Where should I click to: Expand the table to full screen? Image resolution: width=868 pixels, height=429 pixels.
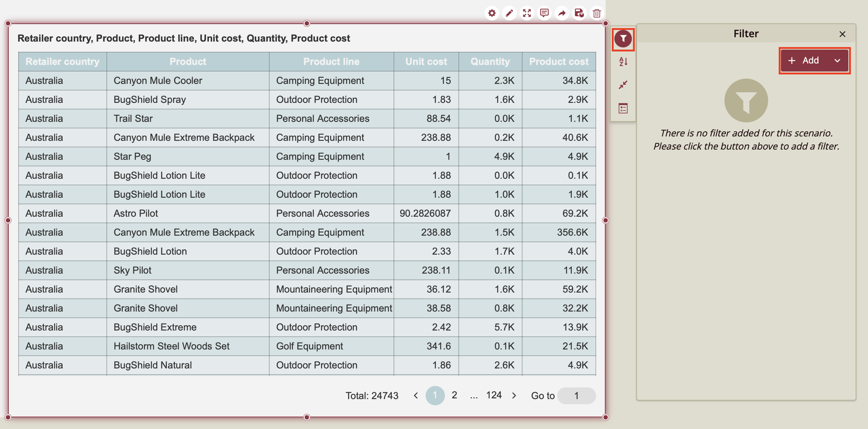[x=527, y=13]
